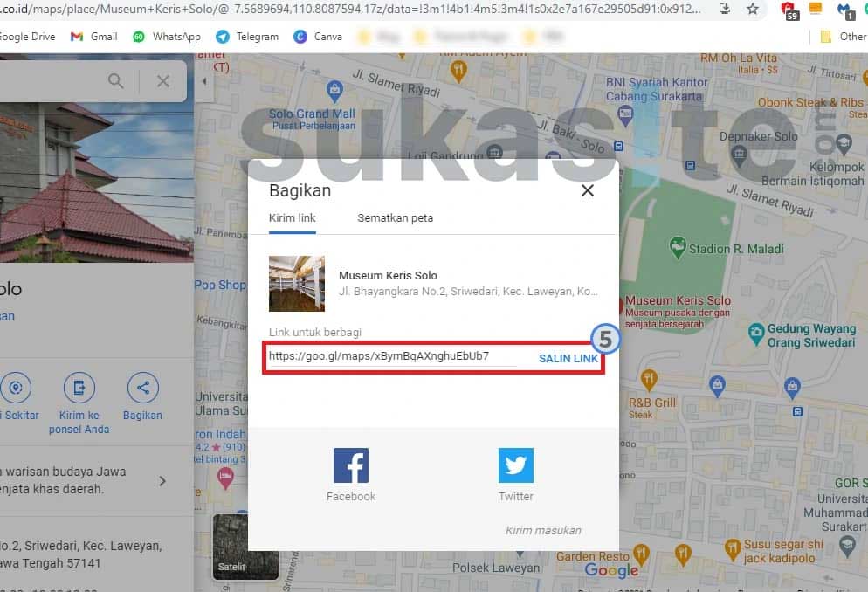The image size is (868, 592).
Task: Click the Kelompok Bermain Istiqomah label
Action: tap(813, 175)
